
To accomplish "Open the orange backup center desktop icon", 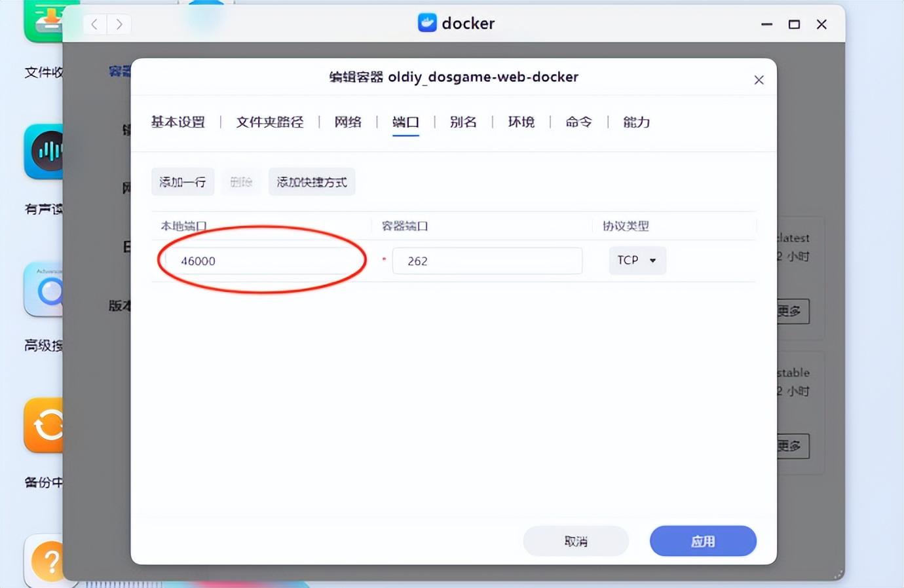I will 44,425.
